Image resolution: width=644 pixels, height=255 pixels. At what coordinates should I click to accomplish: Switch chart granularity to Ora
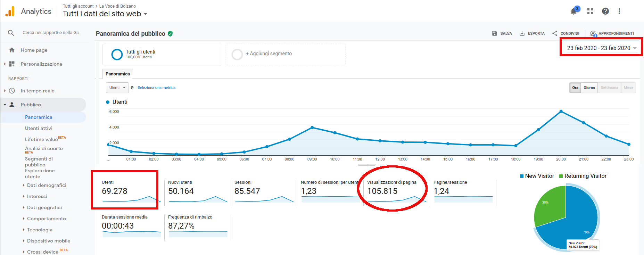coord(575,88)
